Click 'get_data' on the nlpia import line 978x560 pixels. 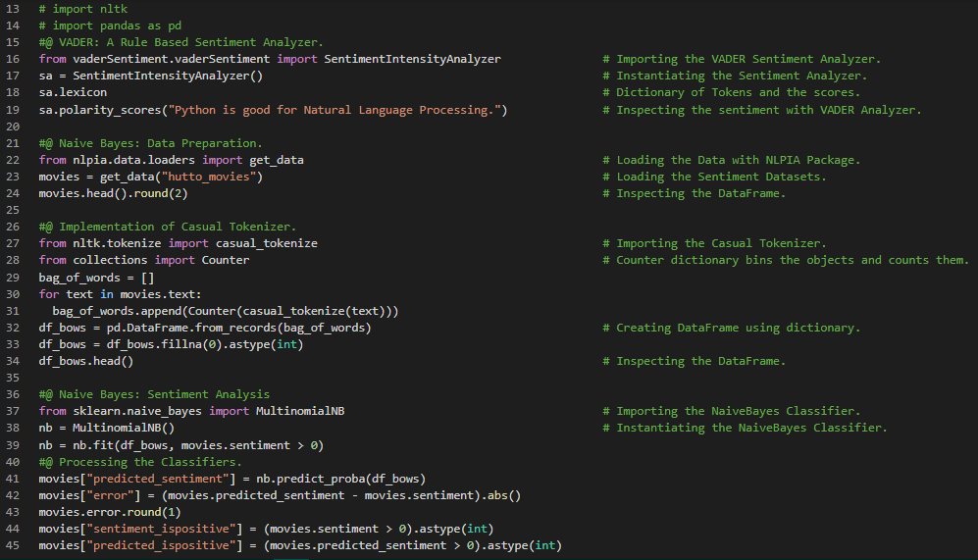click(277, 160)
